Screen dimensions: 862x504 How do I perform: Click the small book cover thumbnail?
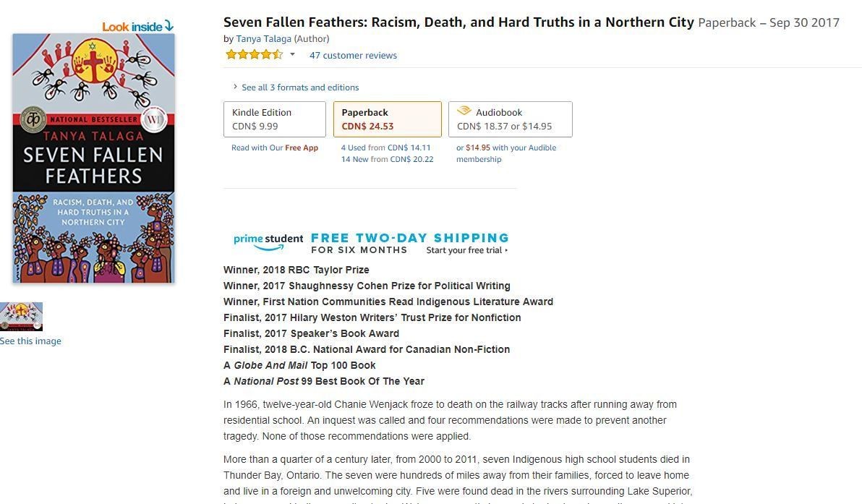click(21, 317)
